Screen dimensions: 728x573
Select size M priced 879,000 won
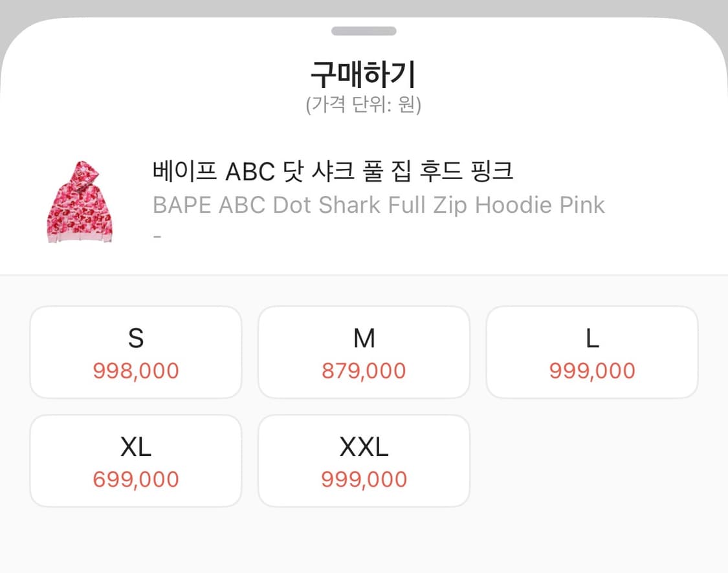pos(364,352)
